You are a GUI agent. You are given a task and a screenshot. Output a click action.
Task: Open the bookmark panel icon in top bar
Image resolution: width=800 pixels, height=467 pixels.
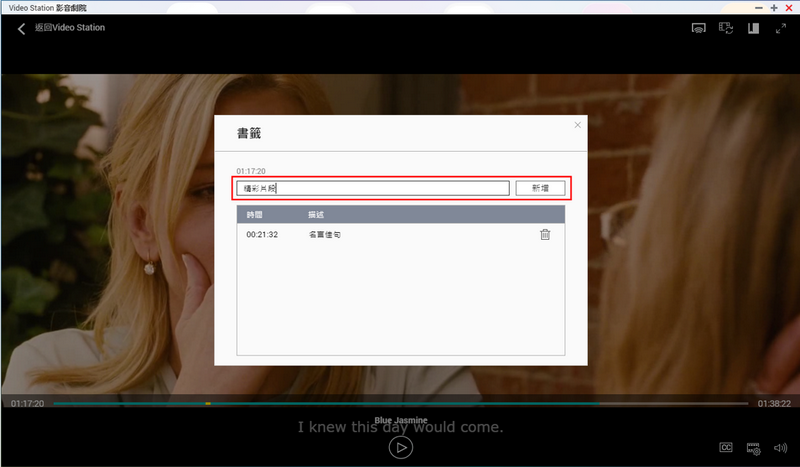tap(754, 28)
